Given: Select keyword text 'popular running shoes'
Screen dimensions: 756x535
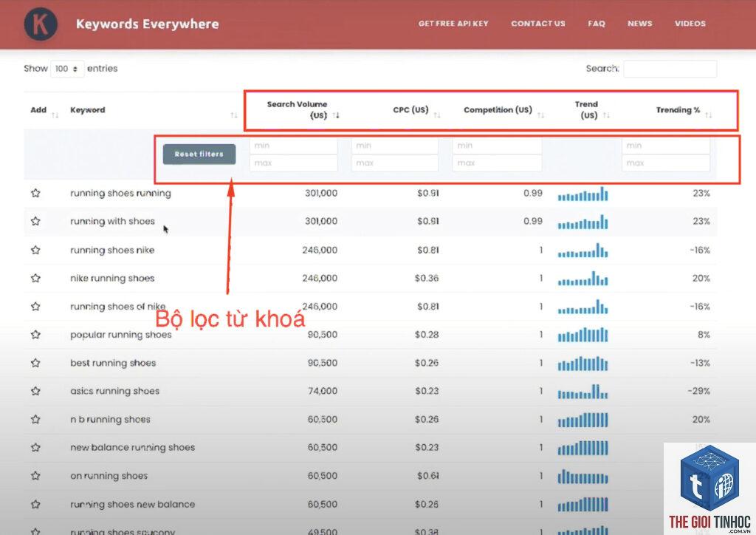Looking at the screenshot, I should [x=120, y=334].
